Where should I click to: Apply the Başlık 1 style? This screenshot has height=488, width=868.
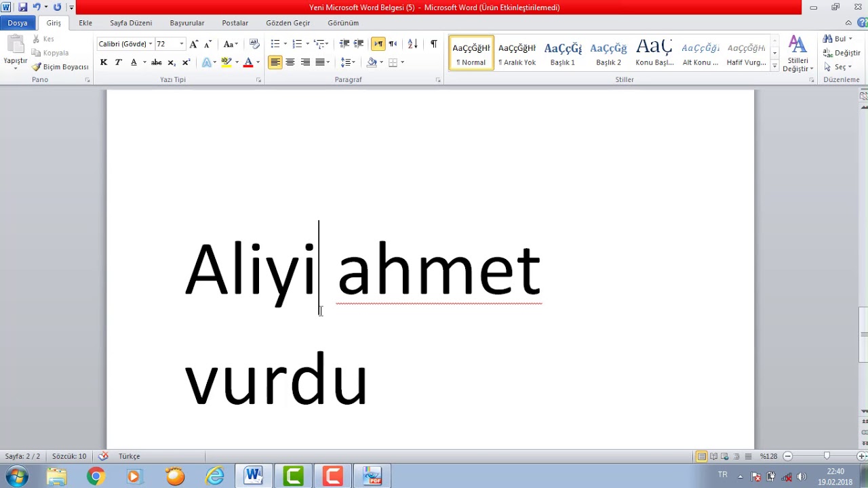pyautogui.click(x=563, y=53)
